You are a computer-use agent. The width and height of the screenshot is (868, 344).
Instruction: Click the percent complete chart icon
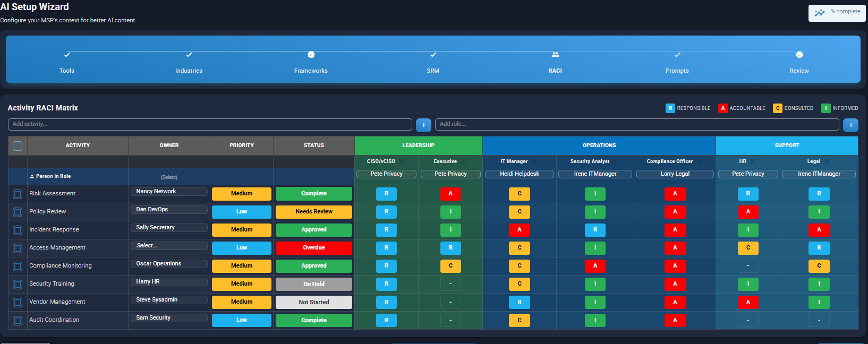[x=820, y=13]
